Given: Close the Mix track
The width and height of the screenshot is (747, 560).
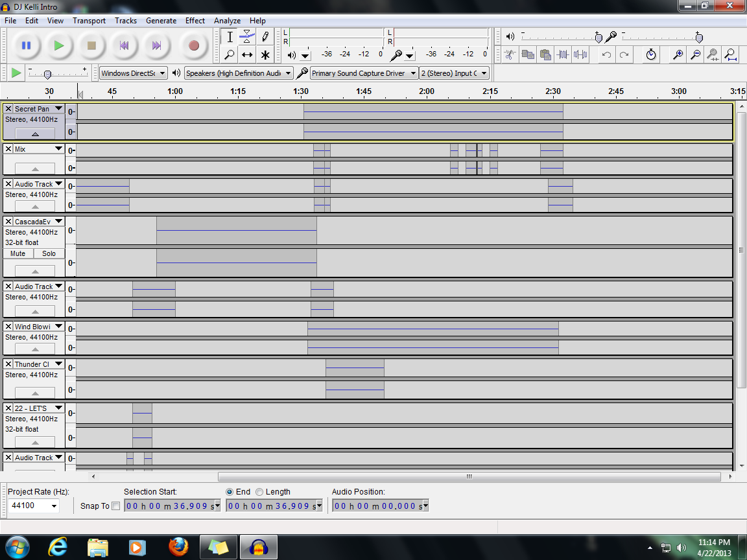Looking at the screenshot, I should (8, 149).
